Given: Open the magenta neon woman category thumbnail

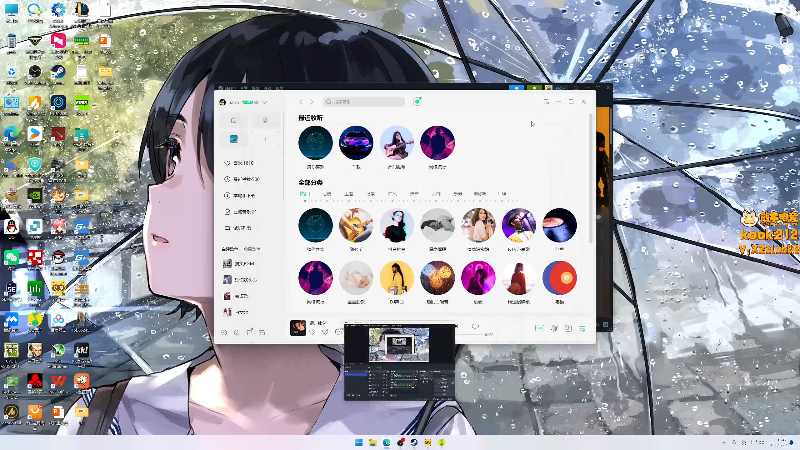Looking at the screenshot, I should click(x=479, y=278).
